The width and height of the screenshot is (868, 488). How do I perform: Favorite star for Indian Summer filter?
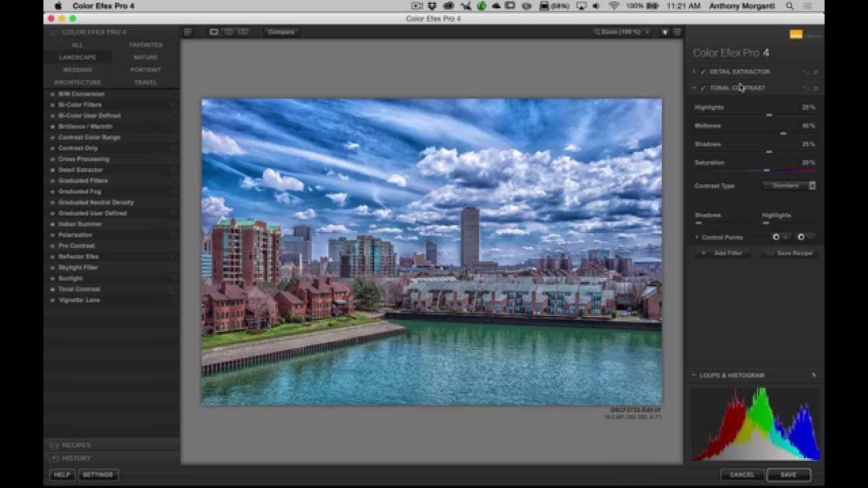click(x=52, y=224)
